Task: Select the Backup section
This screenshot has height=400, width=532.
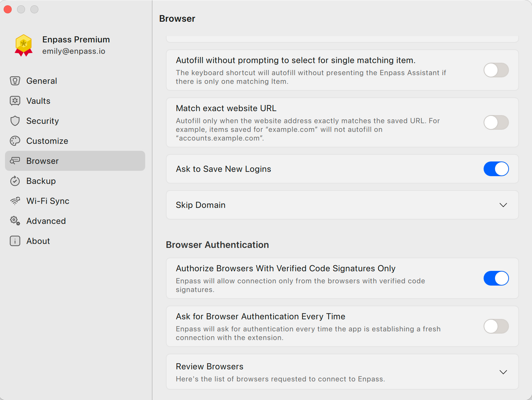Action: [75, 181]
